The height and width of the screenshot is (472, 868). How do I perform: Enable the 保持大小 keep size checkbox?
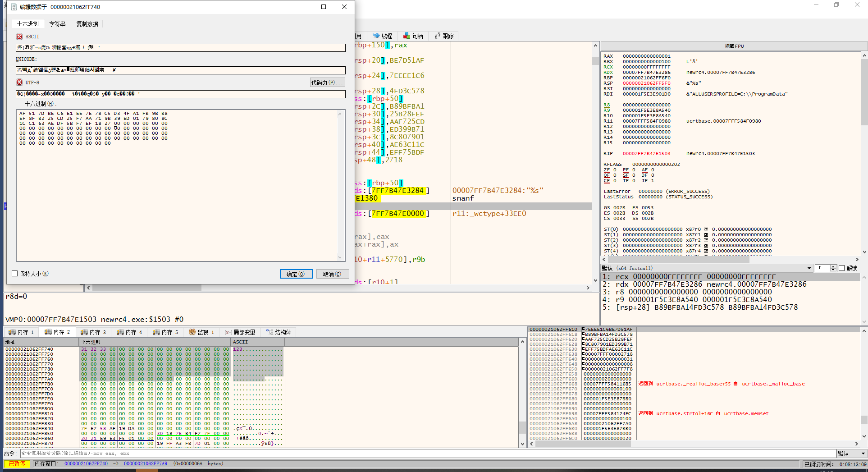(x=15, y=274)
